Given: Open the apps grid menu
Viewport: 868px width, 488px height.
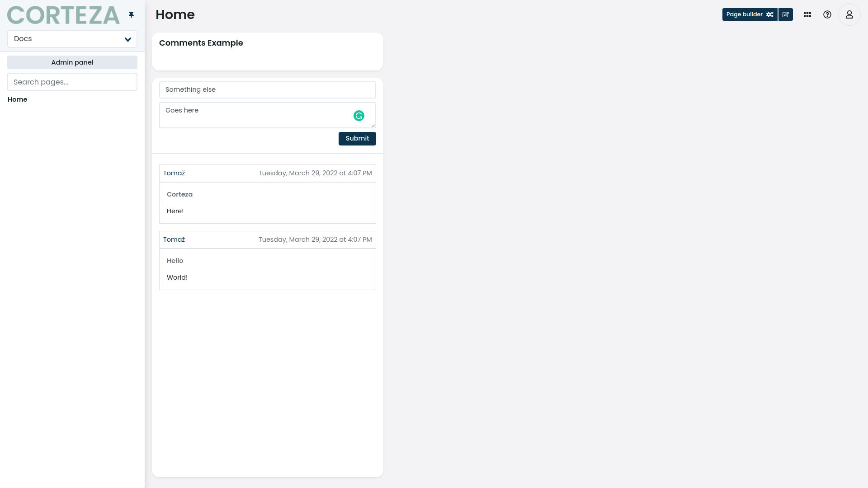Looking at the screenshot, I should (807, 14).
